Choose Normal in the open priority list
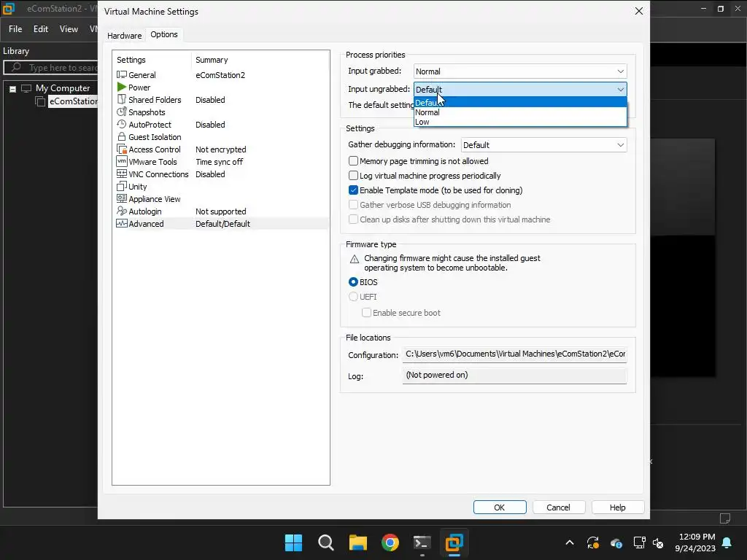Screen dimensions: 747x560 (x=520, y=112)
